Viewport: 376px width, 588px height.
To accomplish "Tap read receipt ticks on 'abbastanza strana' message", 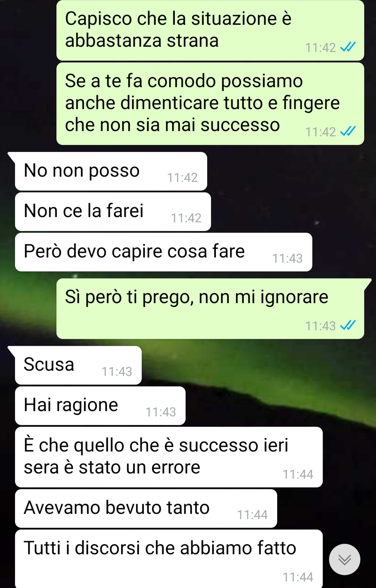I will tap(348, 47).
